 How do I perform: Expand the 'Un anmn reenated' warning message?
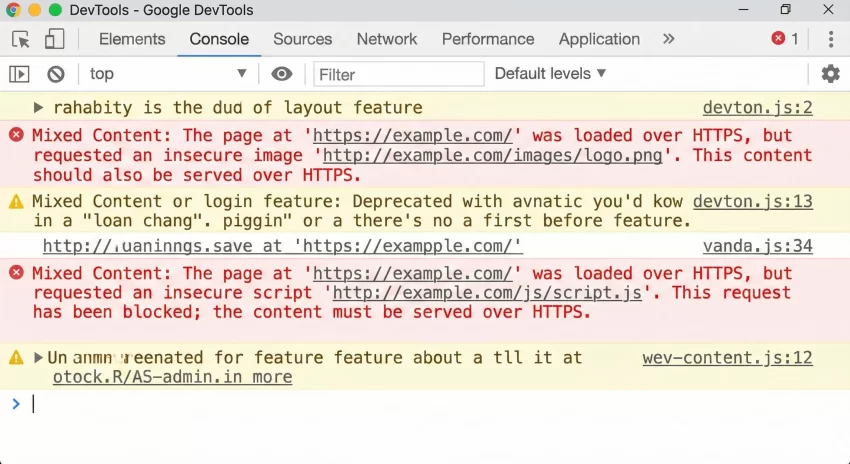pyautogui.click(x=38, y=357)
